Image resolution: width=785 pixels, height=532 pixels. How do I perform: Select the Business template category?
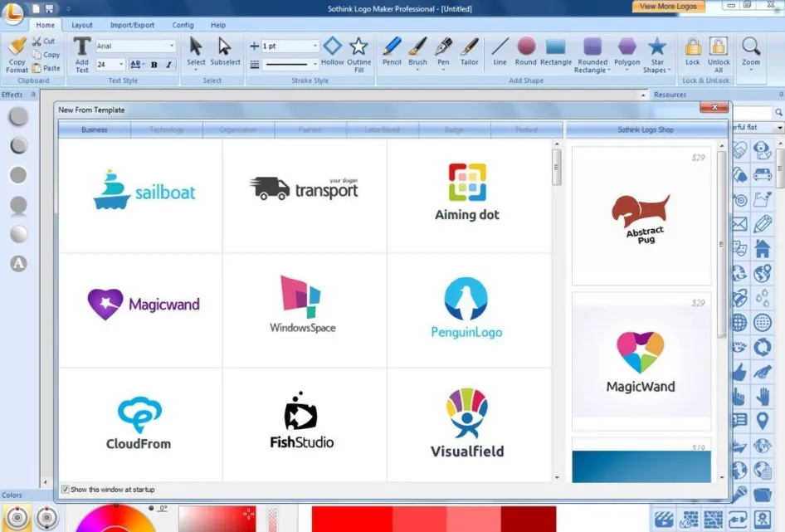point(94,129)
